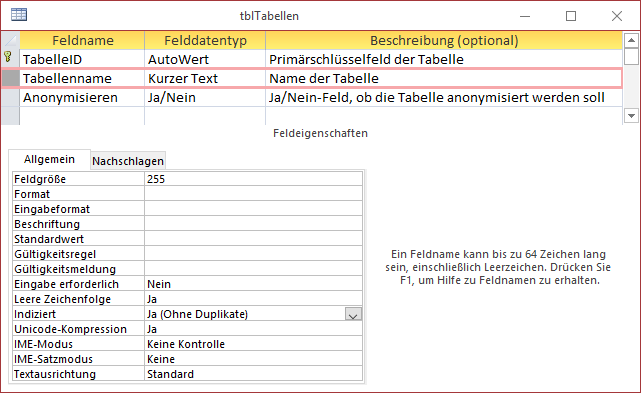The image size is (641, 393).
Task: Click the Tabellenname field name cell
Action: [x=82, y=78]
